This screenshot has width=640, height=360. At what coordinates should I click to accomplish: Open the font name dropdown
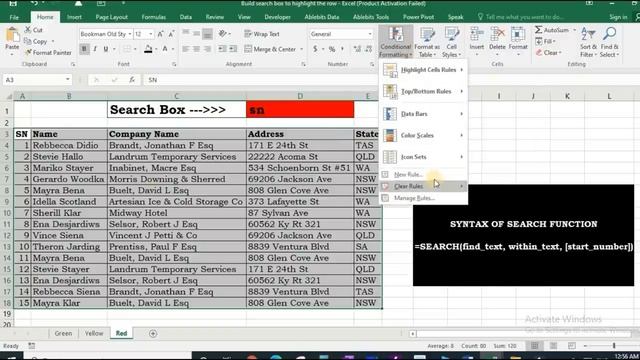(130, 34)
